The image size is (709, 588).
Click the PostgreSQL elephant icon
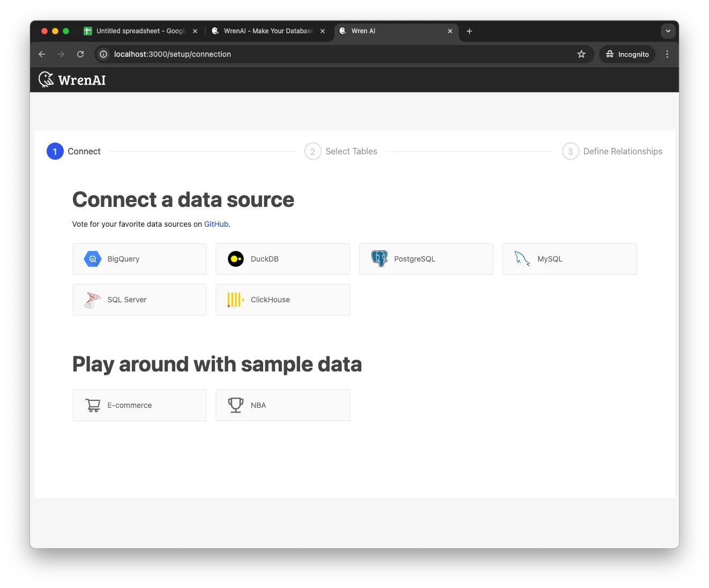[379, 259]
